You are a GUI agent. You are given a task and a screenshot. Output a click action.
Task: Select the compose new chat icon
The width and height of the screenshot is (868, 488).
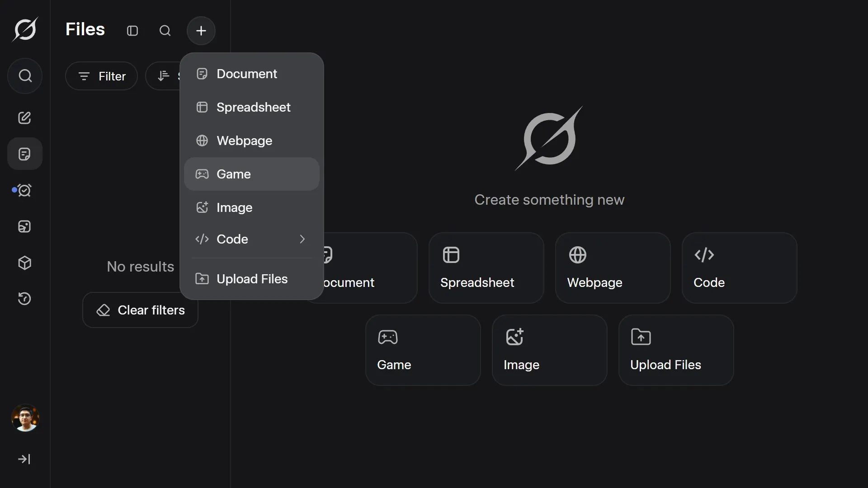[24, 118]
